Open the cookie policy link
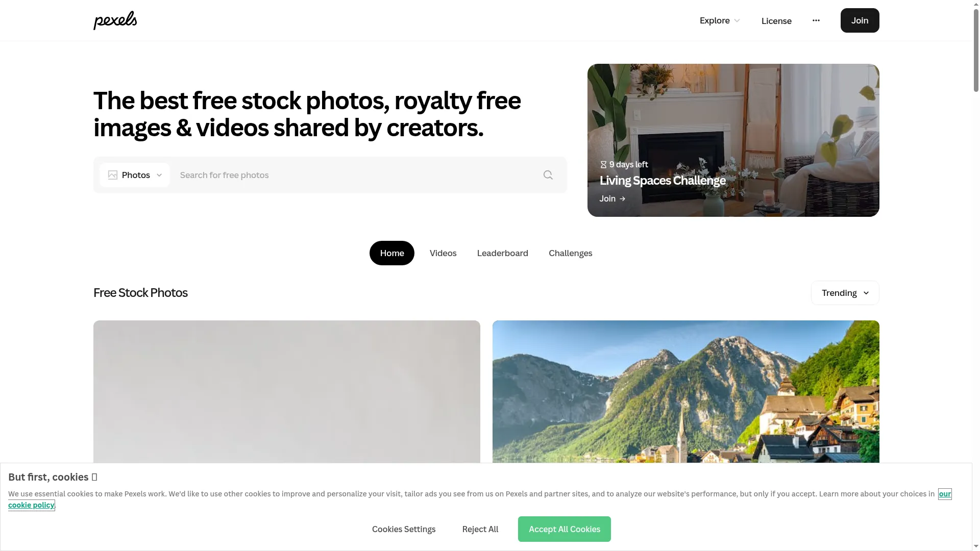980x551 pixels. point(31,505)
